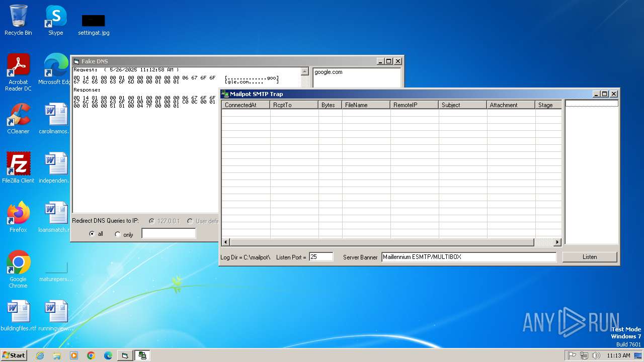Viewport: 644px width, 362px height.
Task: Click the Listen Port input field
Action: coord(321,257)
